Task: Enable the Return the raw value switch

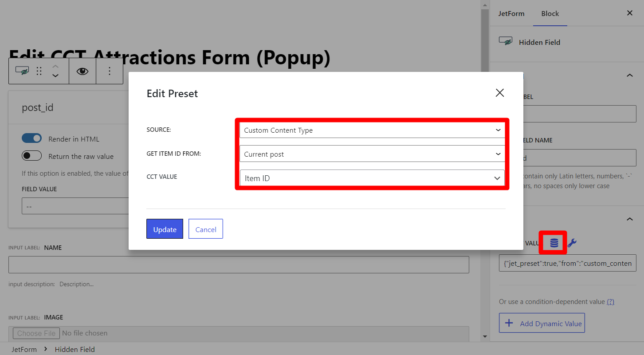Action: [x=31, y=156]
